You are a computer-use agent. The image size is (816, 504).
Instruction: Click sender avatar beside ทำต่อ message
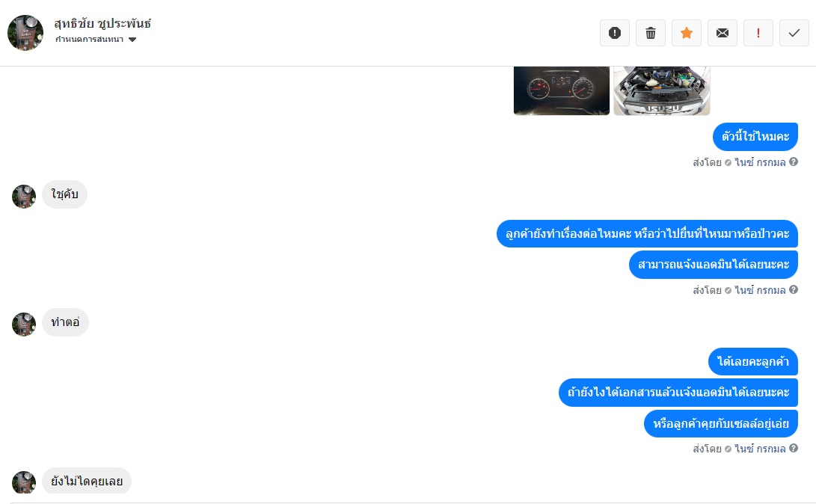click(x=24, y=325)
